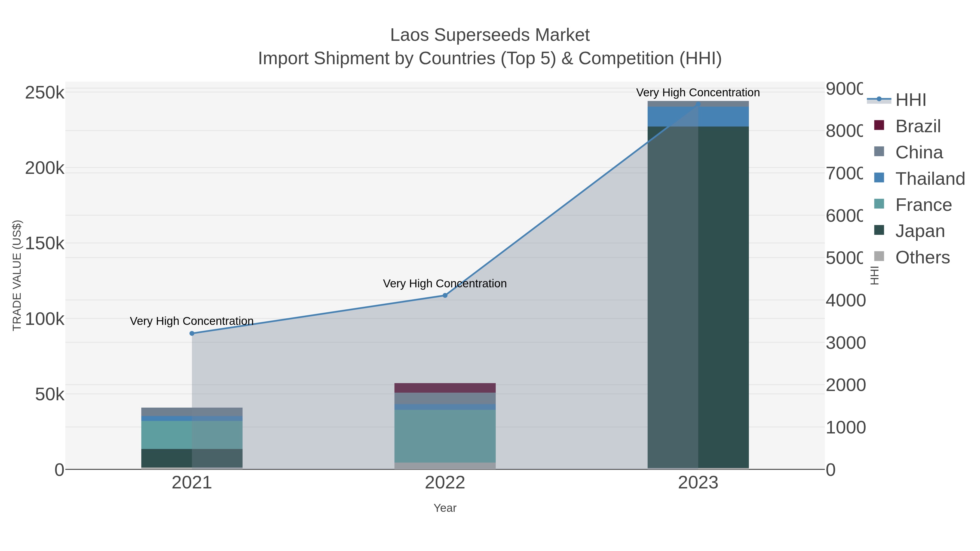This screenshot has width=980, height=551.
Task: Click the Thailand segment in 2023 bar
Action: click(698, 117)
